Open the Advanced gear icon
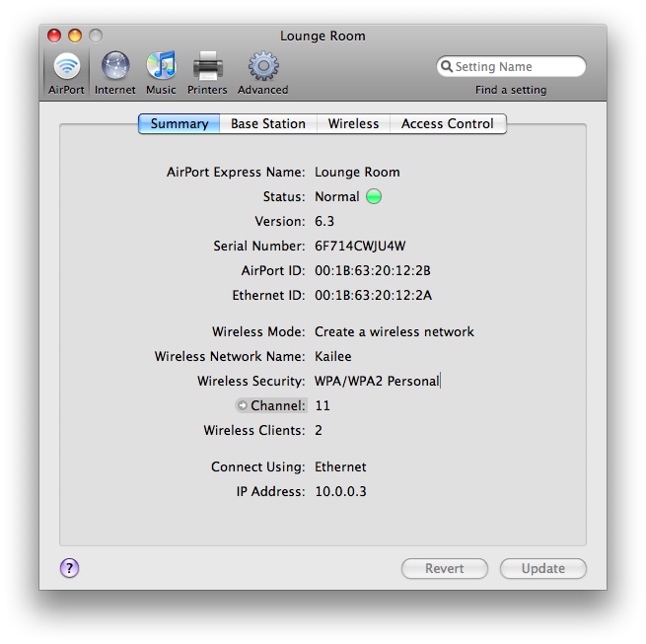 tap(263, 66)
